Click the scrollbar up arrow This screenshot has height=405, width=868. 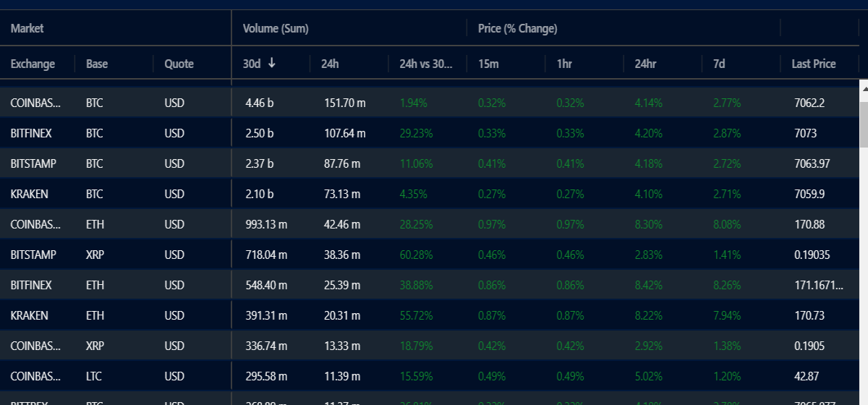coord(863,88)
